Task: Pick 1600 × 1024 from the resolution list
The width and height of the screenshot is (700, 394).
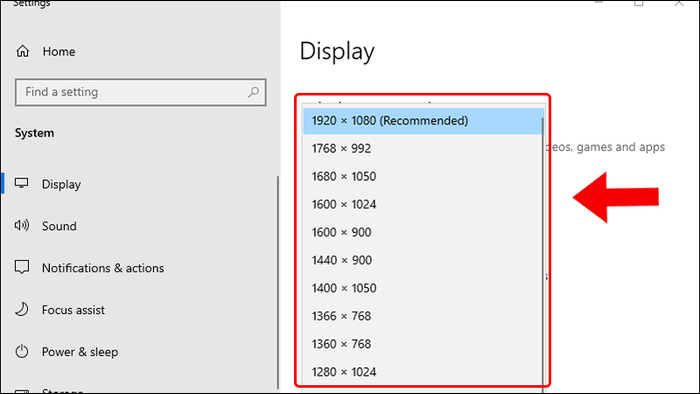Action: 422,204
